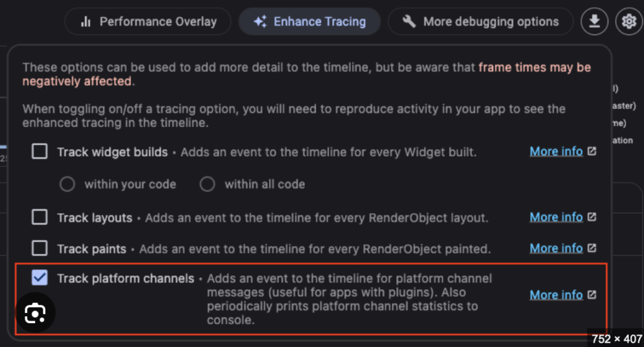Open More info link for Track platform channels

point(556,295)
